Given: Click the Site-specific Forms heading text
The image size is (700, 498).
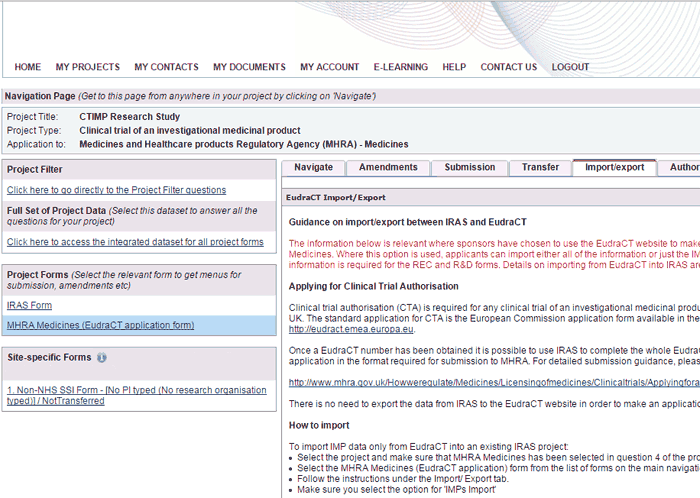Looking at the screenshot, I should 49,357.
